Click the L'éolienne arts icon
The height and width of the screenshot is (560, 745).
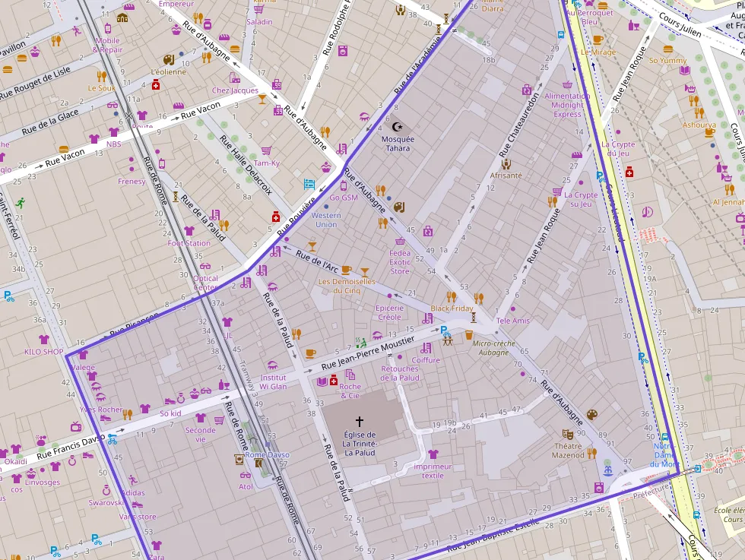[168, 60]
